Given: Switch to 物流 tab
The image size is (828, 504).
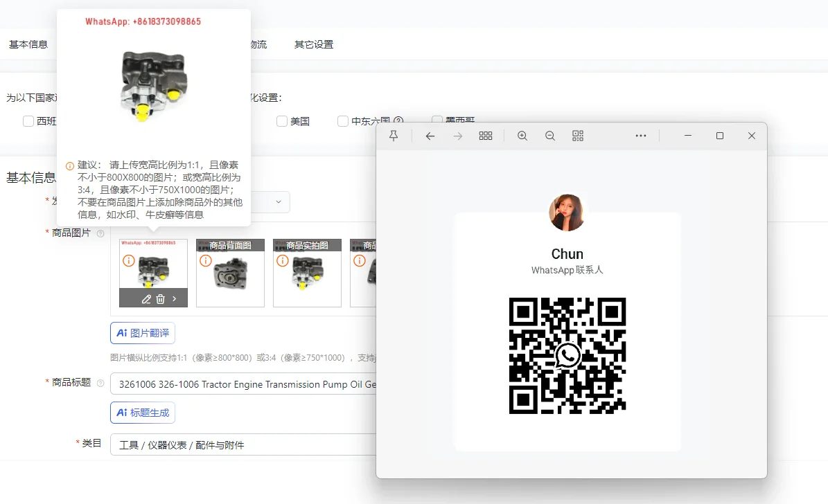Looking at the screenshot, I should pyautogui.click(x=258, y=44).
